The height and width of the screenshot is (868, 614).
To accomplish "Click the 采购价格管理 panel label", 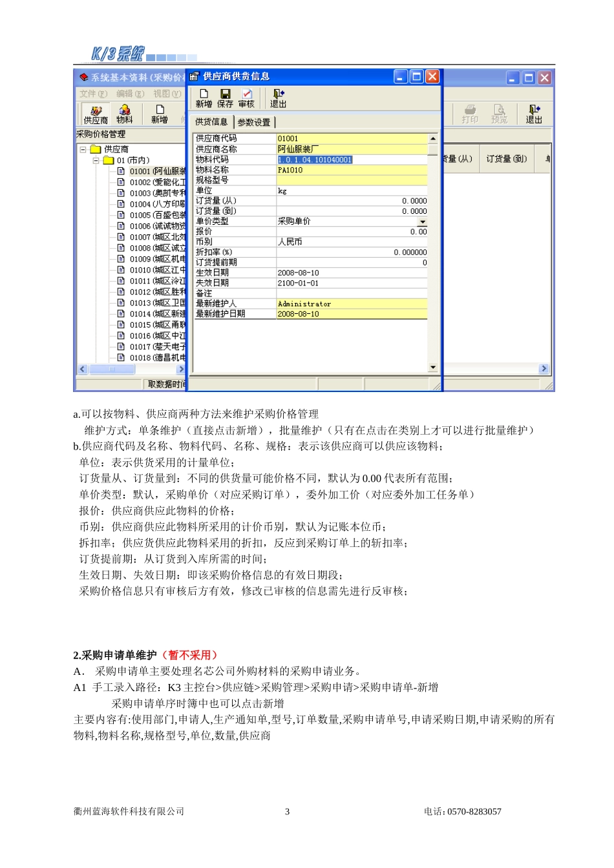I will click(101, 134).
